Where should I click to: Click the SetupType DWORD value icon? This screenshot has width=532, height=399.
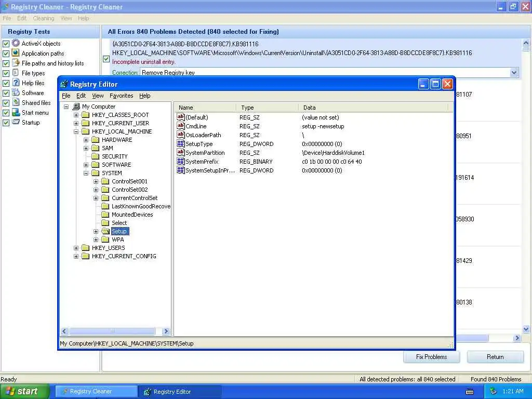180,143
